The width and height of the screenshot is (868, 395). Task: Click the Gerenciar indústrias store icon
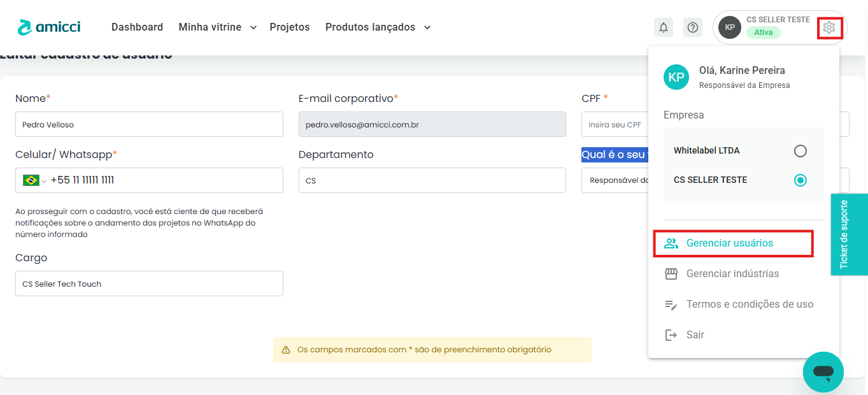pos(671,274)
